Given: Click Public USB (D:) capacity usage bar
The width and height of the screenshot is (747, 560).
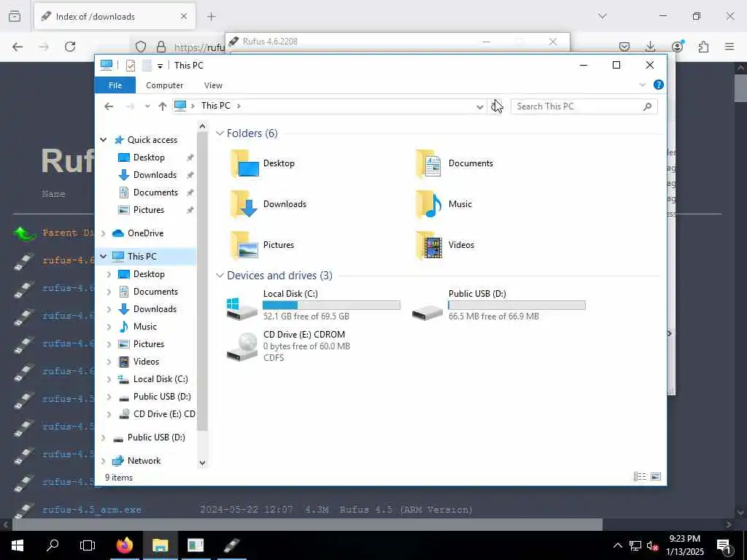Looking at the screenshot, I should [x=517, y=306].
